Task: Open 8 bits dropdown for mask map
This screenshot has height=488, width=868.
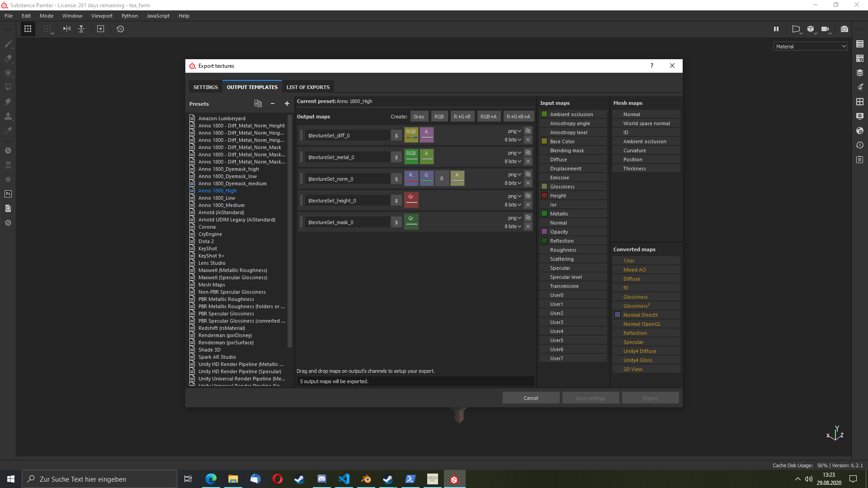Action: pos(513,226)
